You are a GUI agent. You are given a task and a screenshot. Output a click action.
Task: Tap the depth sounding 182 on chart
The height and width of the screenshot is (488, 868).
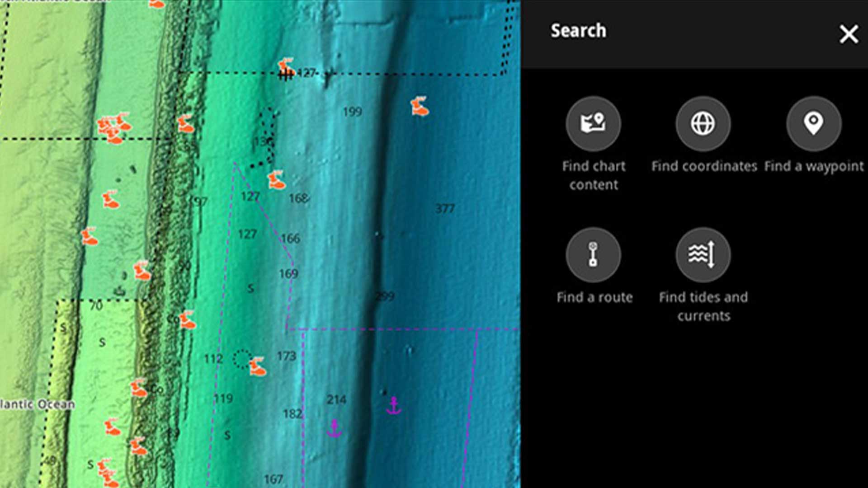click(292, 413)
